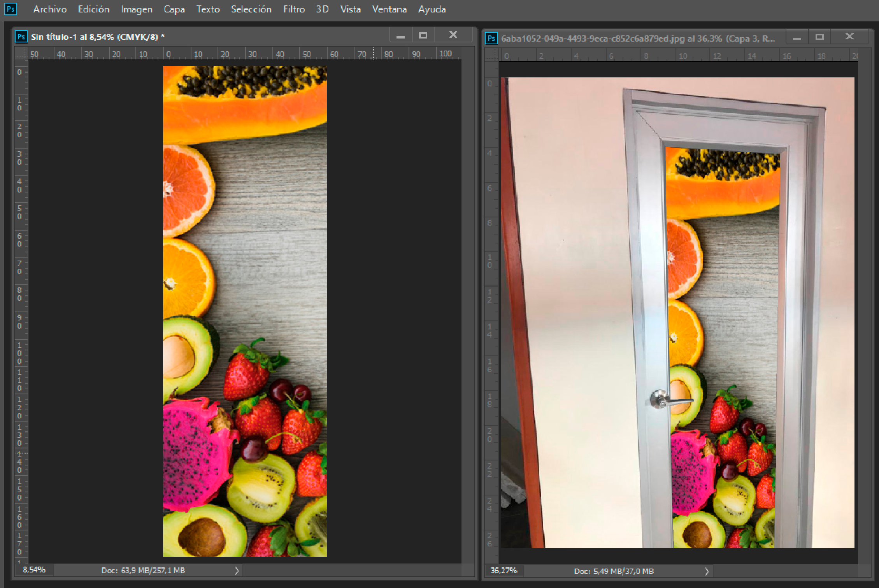Click ruler origin corner in door document

[491, 55]
